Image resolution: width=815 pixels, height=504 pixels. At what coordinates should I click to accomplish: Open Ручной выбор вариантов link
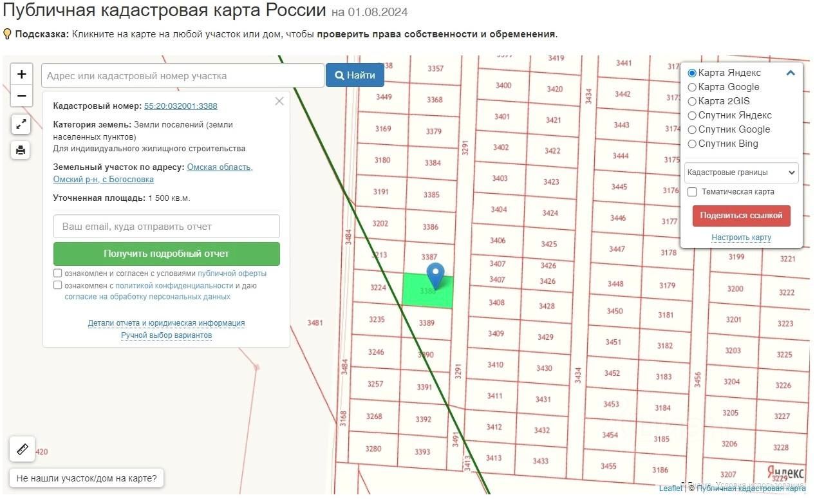tap(167, 335)
